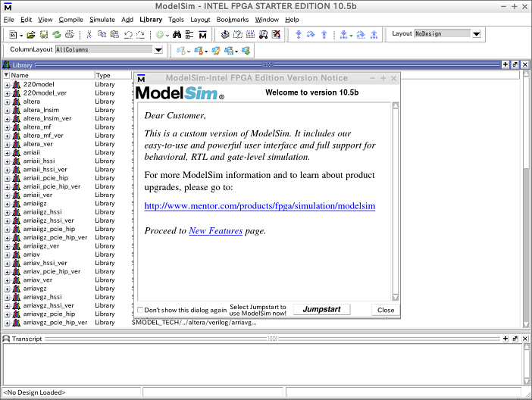Viewport: 532px width, 400px height.
Task: Click the Print toolbar icon
Action: point(70,35)
